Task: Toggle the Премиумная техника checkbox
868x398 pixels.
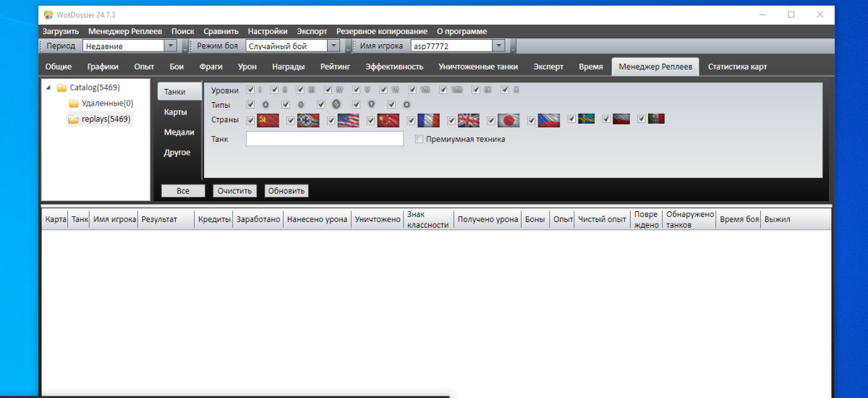Action: coord(419,139)
